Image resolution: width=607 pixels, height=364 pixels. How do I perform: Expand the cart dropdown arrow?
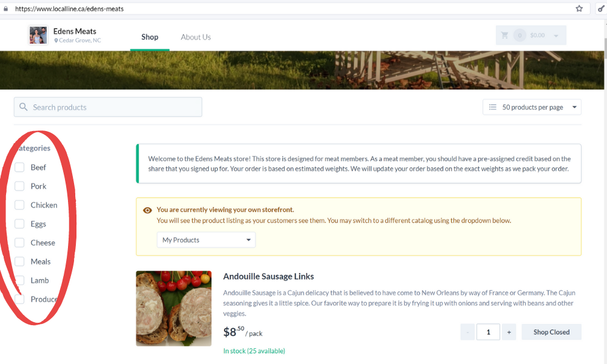pyautogui.click(x=556, y=36)
